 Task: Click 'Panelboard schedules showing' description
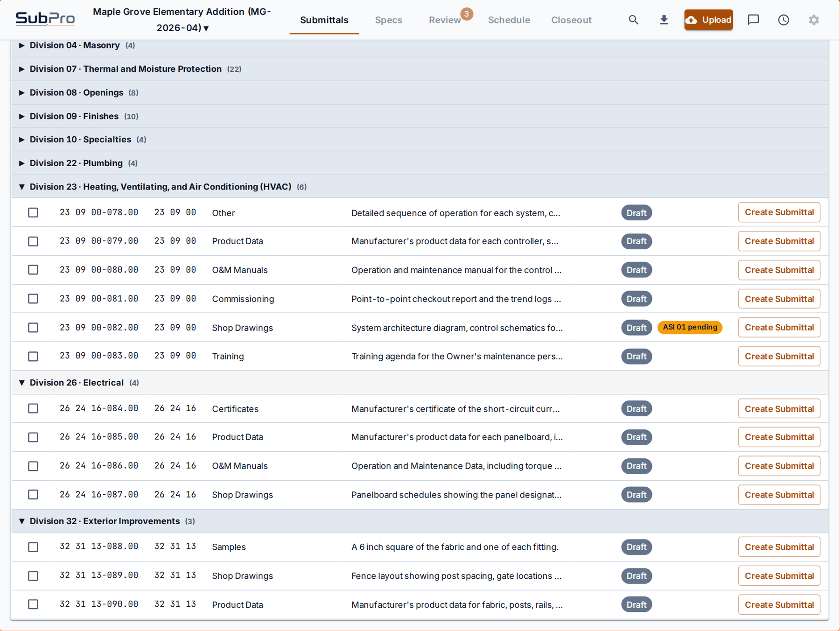pyautogui.click(x=456, y=495)
